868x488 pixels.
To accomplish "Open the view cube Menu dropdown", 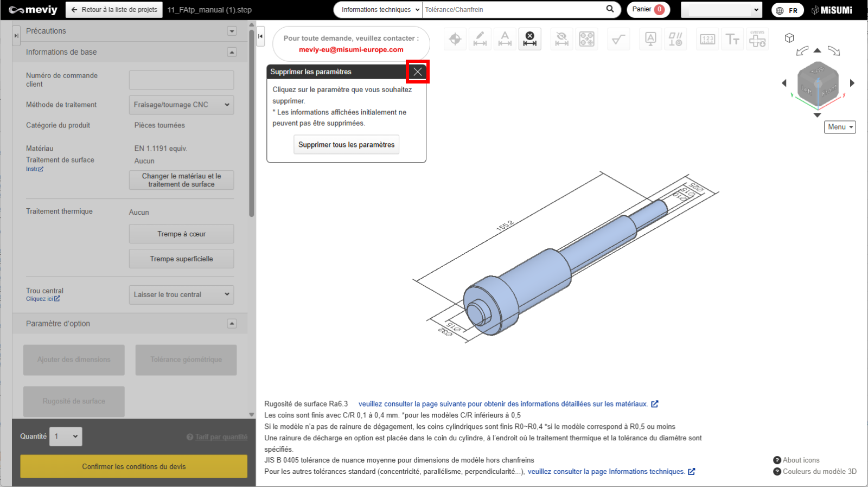I will tap(840, 127).
